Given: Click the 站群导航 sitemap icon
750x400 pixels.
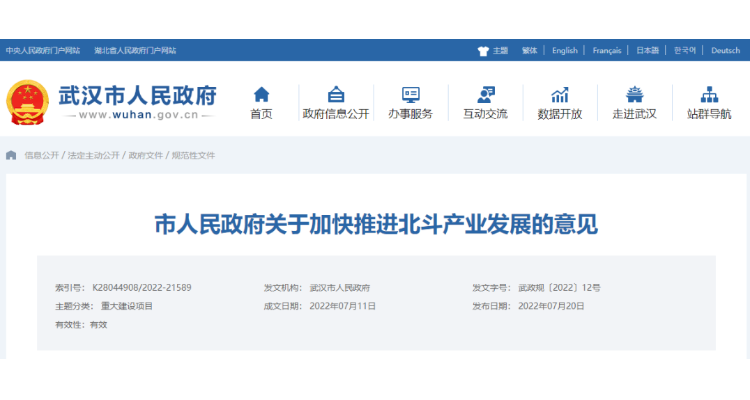Looking at the screenshot, I should 709,95.
